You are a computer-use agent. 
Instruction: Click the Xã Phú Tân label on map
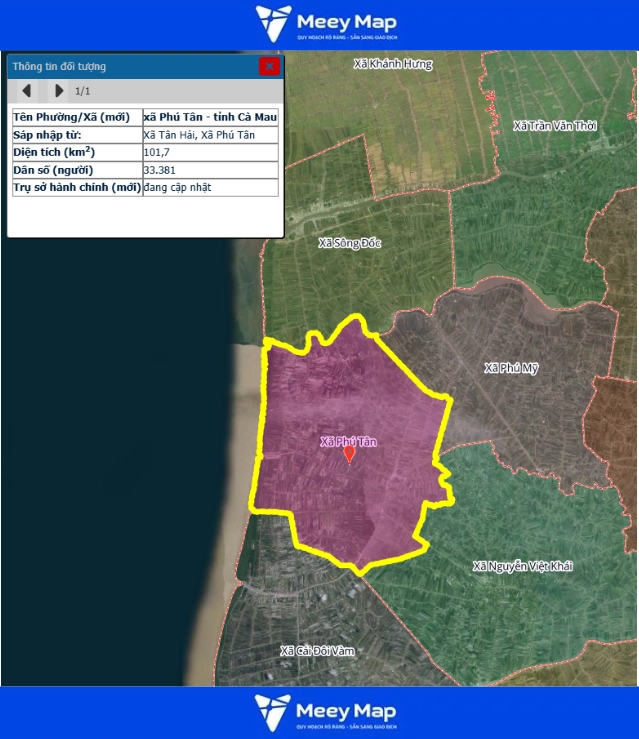[348, 441]
